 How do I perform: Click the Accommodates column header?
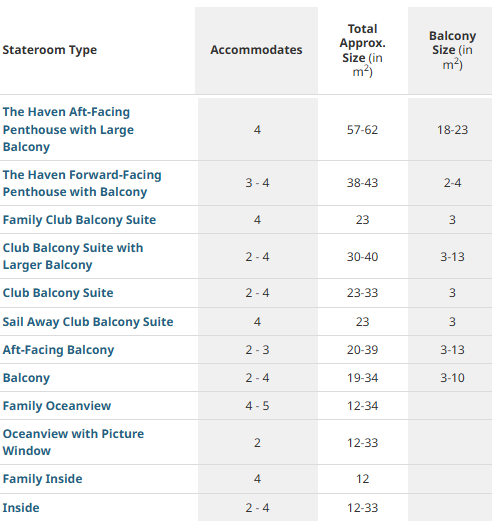256,50
